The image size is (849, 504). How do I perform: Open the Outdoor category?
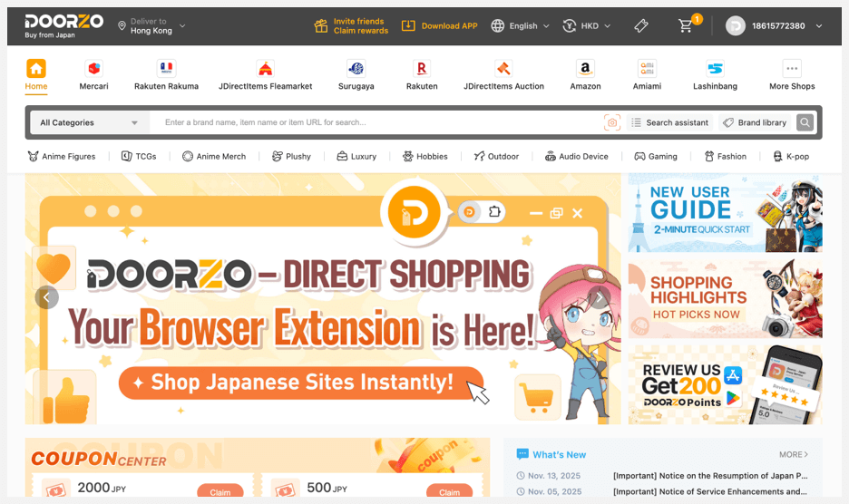(x=496, y=157)
